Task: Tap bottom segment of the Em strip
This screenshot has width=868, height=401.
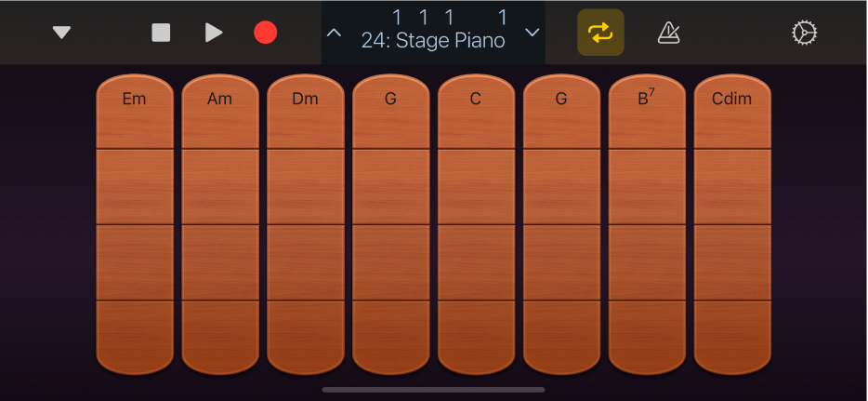Action: [x=135, y=335]
